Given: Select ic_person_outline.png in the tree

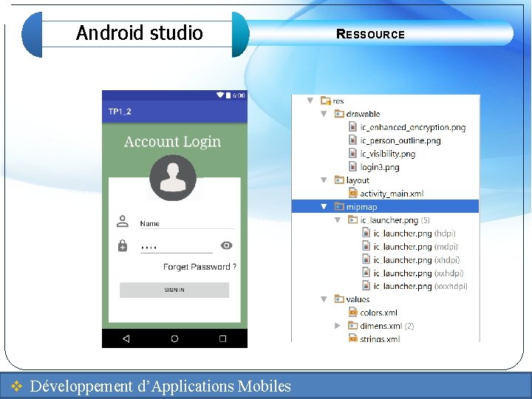Looking at the screenshot, I should pyautogui.click(x=400, y=140).
